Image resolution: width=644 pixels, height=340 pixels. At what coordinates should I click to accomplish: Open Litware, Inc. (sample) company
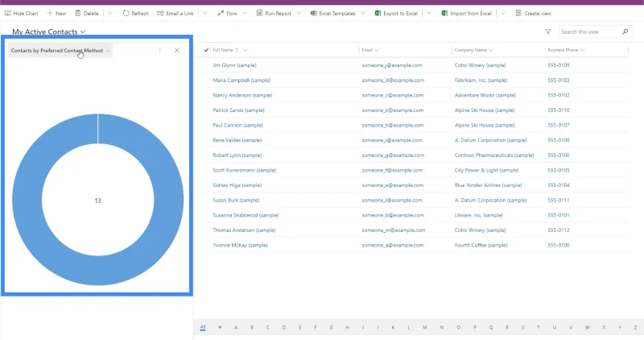pyautogui.click(x=478, y=215)
